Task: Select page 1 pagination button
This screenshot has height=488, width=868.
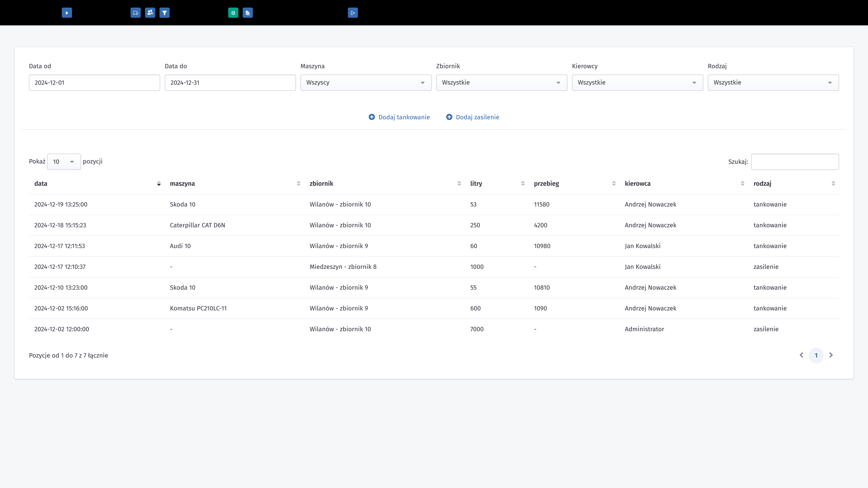Action: tap(816, 355)
